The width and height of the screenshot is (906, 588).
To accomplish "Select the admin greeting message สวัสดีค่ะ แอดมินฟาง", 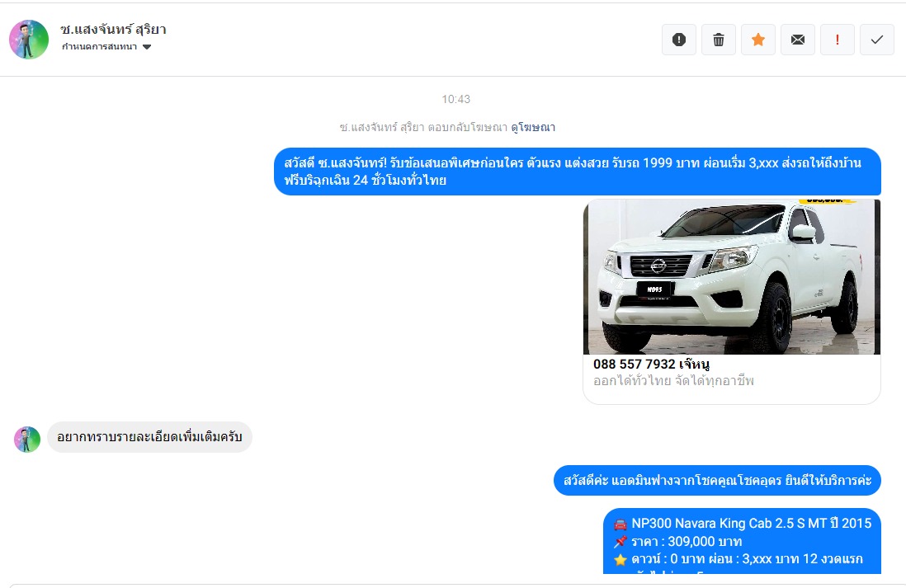I will pos(717,481).
